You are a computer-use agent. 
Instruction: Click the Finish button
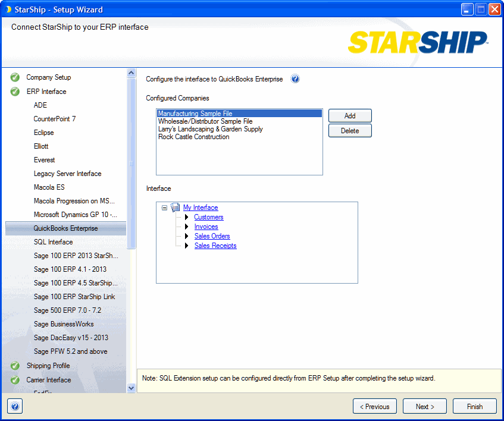[x=475, y=407]
